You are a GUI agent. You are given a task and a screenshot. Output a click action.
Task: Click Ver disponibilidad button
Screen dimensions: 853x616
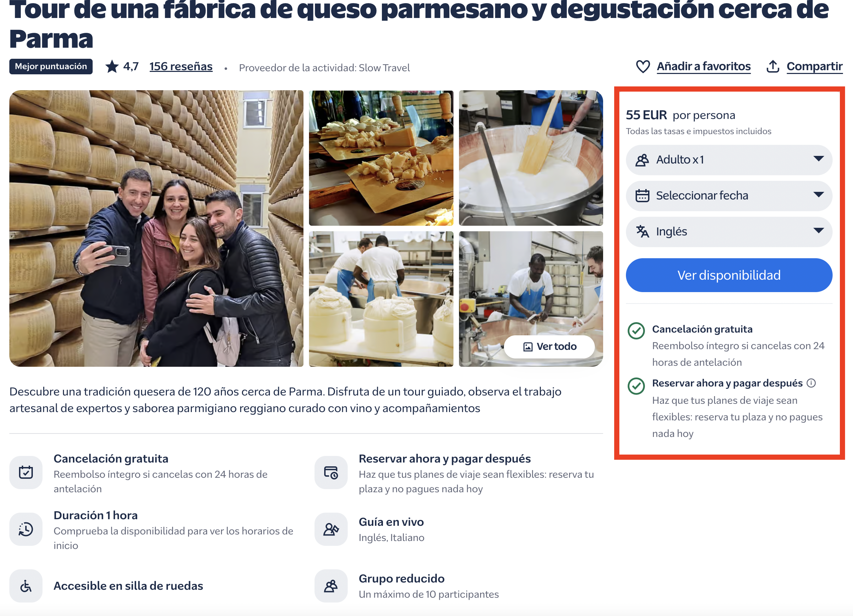click(x=729, y=275)
